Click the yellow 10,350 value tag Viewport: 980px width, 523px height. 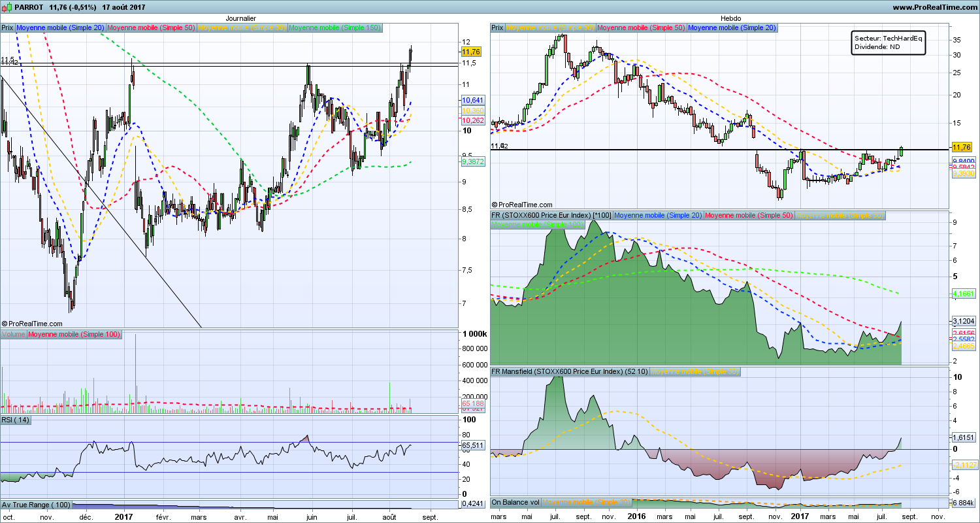coord(472,111)
